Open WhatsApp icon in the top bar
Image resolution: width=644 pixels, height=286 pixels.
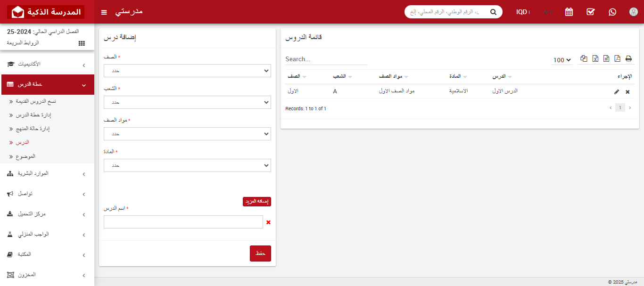click(612, 12)
